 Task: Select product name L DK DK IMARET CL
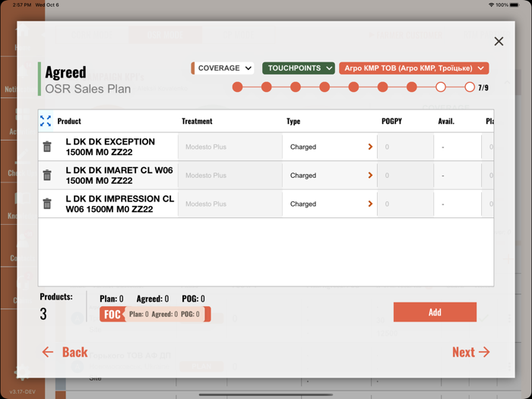[119, 175]
